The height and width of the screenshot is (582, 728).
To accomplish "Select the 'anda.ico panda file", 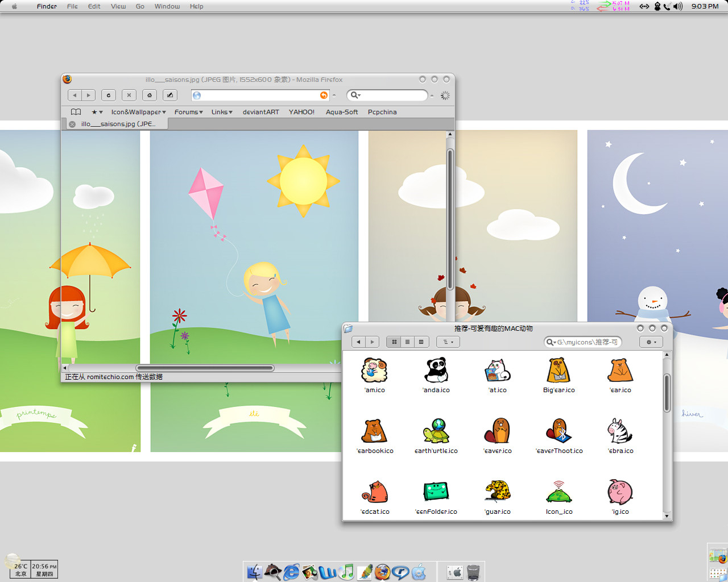I will (436, 376).
